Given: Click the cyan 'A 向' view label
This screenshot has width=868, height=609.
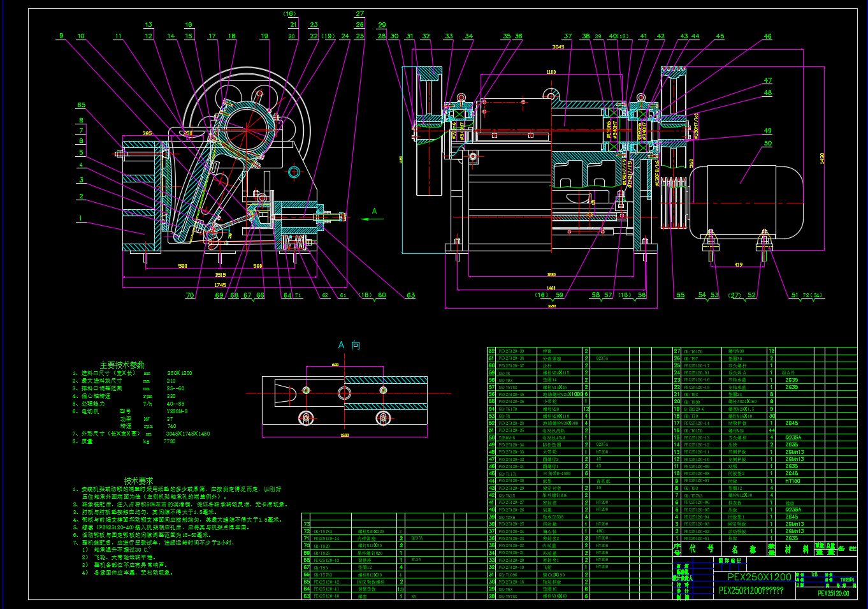Looking at the screenshot, I should coord(349,345).
